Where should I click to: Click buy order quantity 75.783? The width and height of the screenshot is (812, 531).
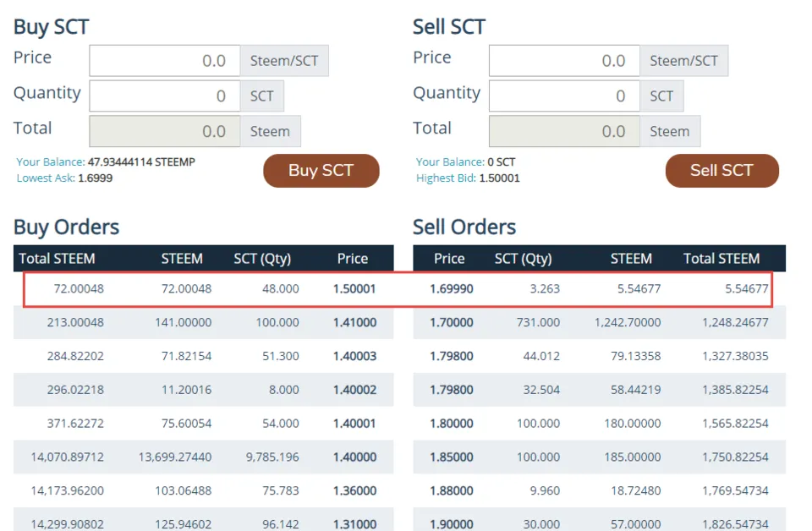[x=281, y=490]
